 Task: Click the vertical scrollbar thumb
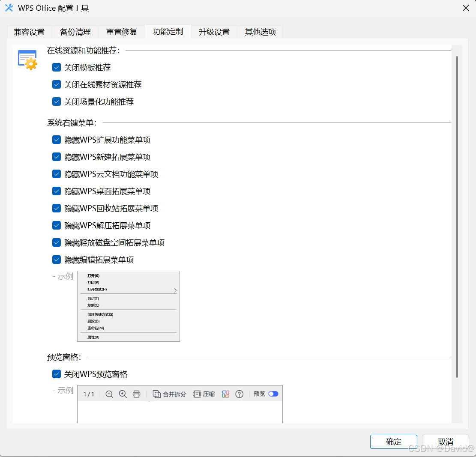[457, 217]
